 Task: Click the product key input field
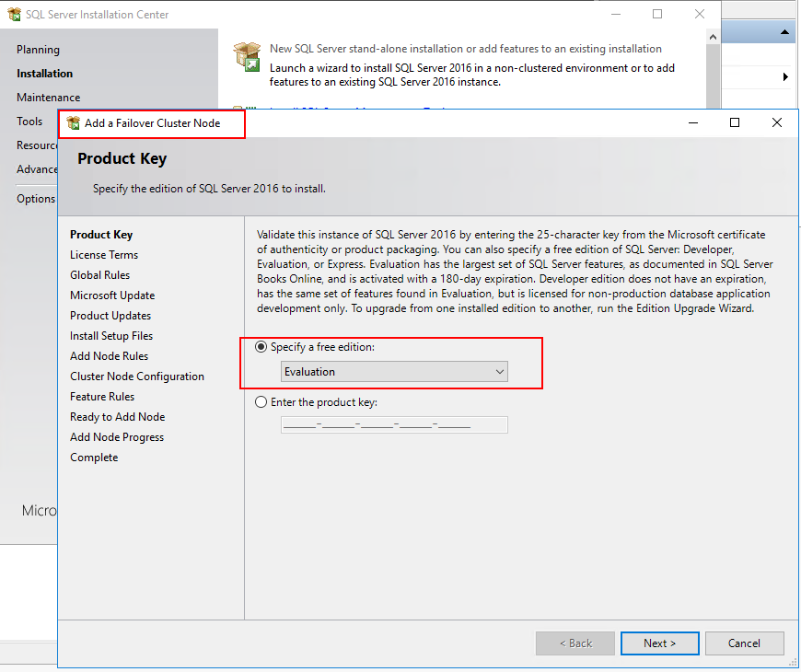(x=394, y=425)
